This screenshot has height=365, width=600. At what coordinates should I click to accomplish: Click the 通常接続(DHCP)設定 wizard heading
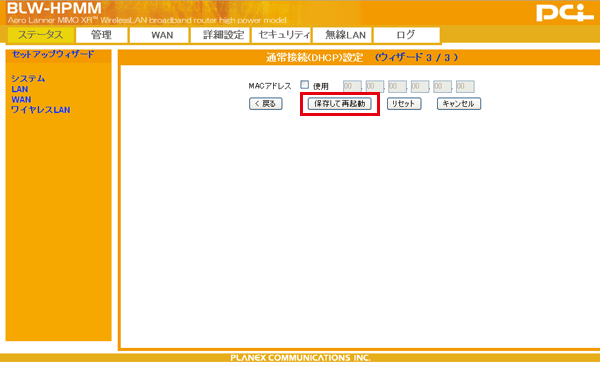pyautogui.click(x=315, y=58)
